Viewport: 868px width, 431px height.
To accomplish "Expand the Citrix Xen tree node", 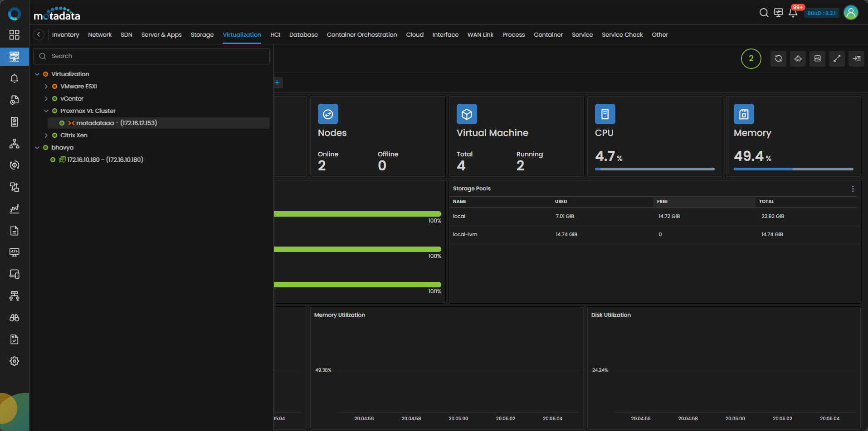I will 46,136.
